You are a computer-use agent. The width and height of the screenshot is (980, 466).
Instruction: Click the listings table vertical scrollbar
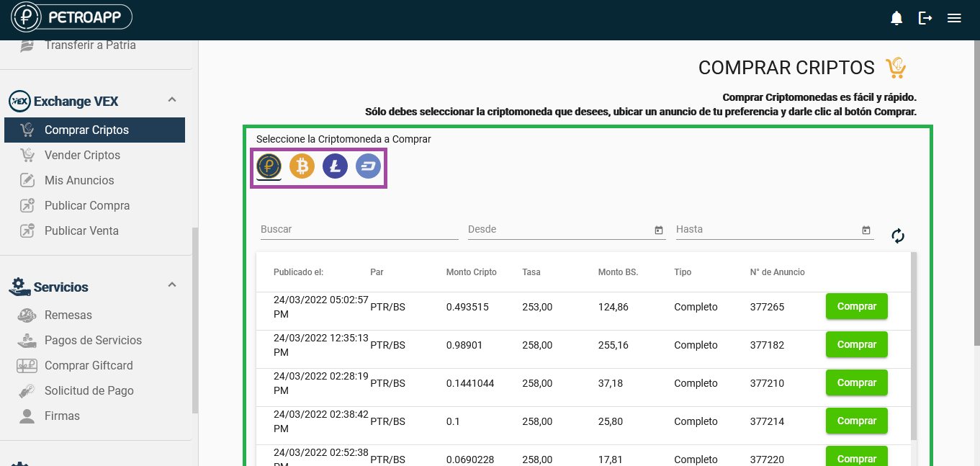(x=914, y=346)
